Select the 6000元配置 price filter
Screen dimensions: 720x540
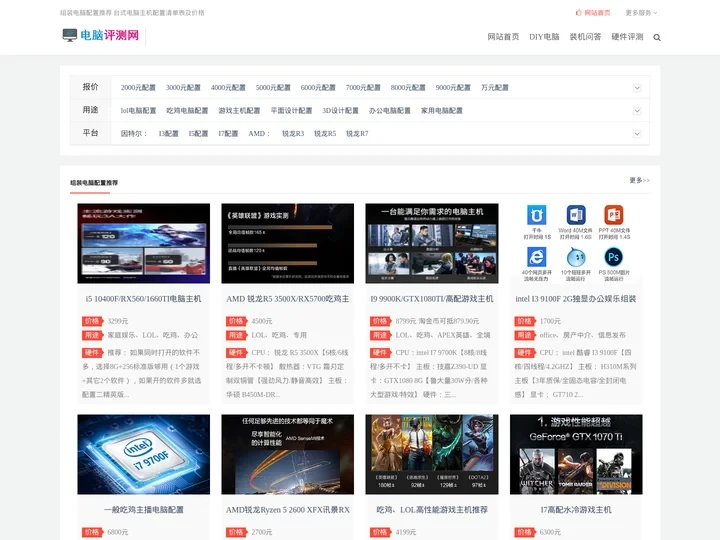tap(318, 88)
